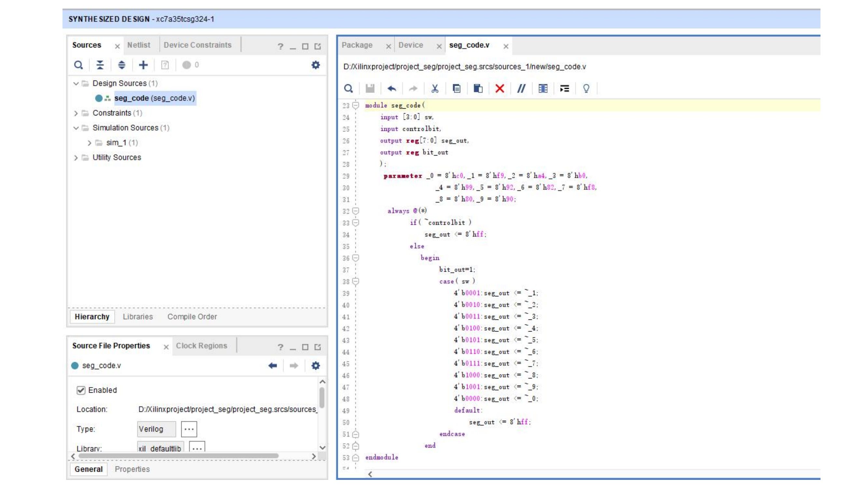Image resolution: width=868 pixels, height=488 pixels.
Task: Open Sources panel settings gear
Action: (x=315, y=65)
